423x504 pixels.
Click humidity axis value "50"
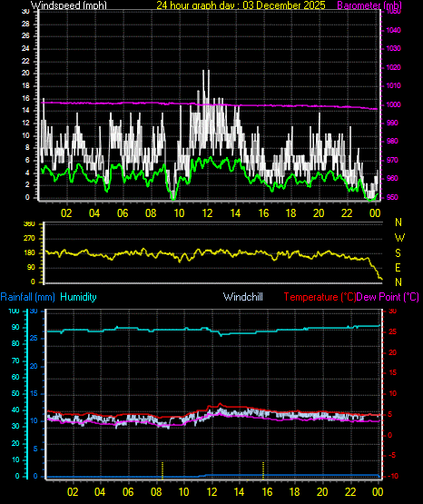coord(15,393)
